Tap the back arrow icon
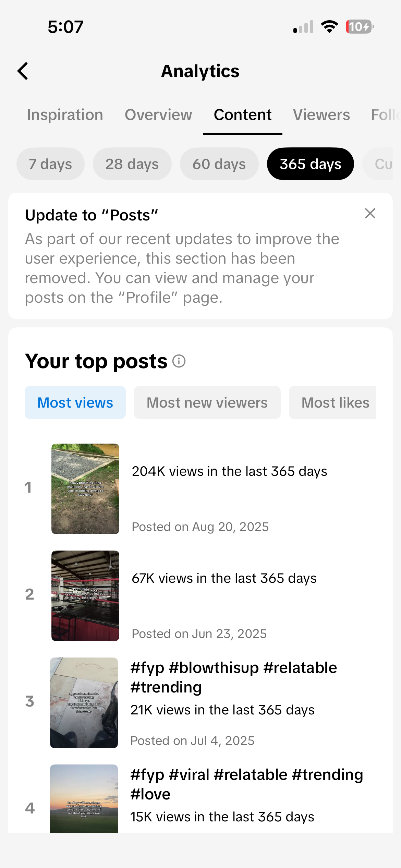 [x=23, y=71]
